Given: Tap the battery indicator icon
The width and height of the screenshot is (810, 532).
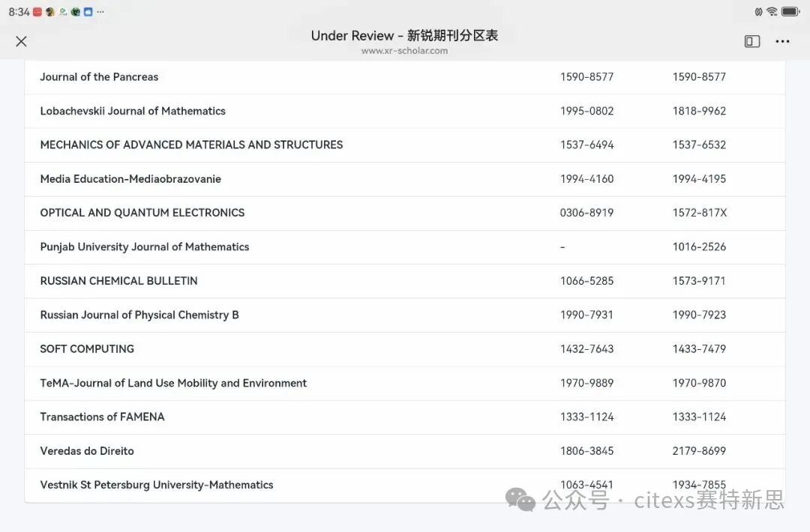Looking at the screenshot, I should pos(790,12).
